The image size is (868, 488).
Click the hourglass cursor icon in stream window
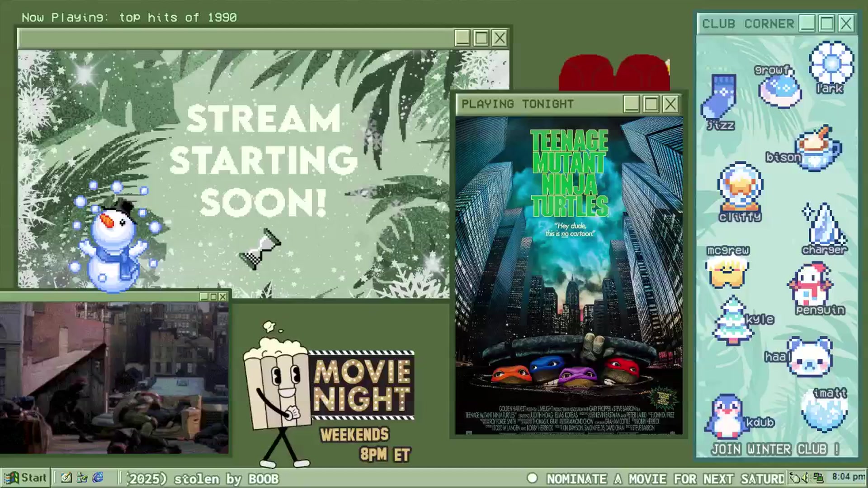(x=260, y=249)
